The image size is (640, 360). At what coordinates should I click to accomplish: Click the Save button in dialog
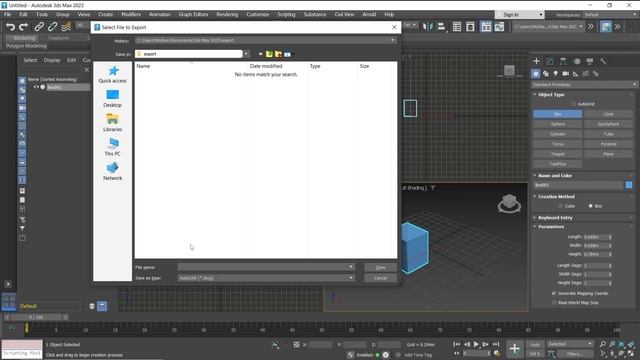pos(380,267)
